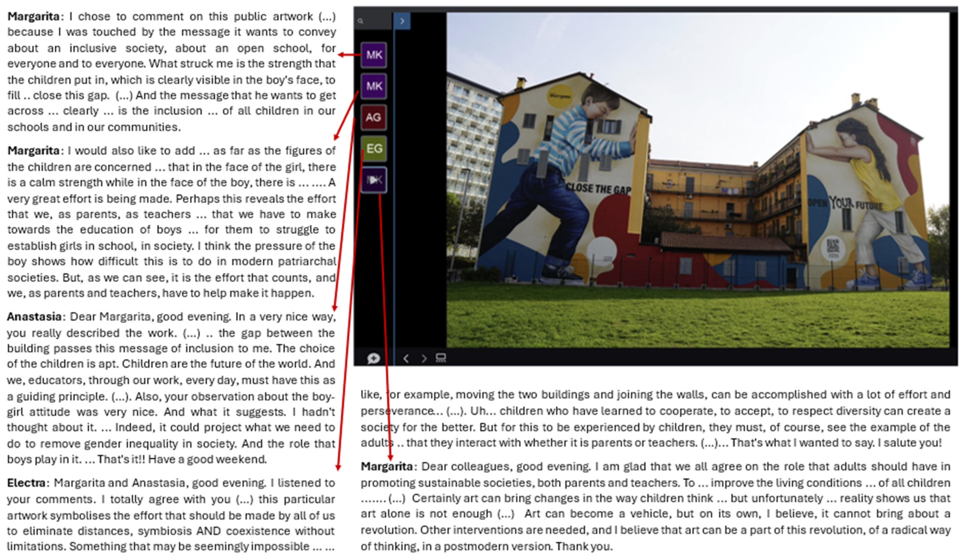Click yellow logo circle on left building
Viewport: 964px width, 560px height.
click(560, 96)
